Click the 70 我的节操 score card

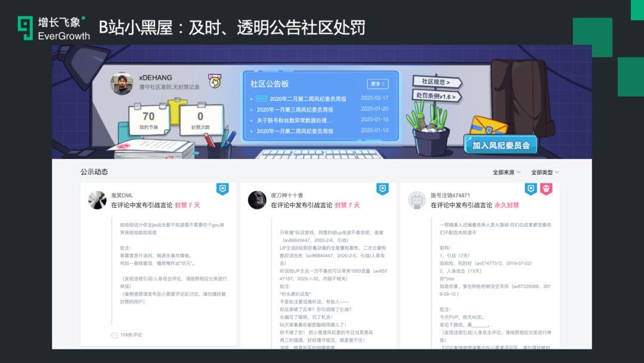(148, 120)
